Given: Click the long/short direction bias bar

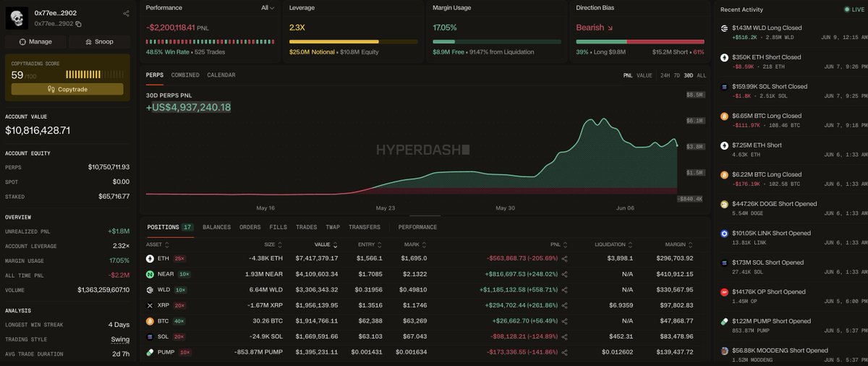Looking at the screenshot, I should (640, 42).
